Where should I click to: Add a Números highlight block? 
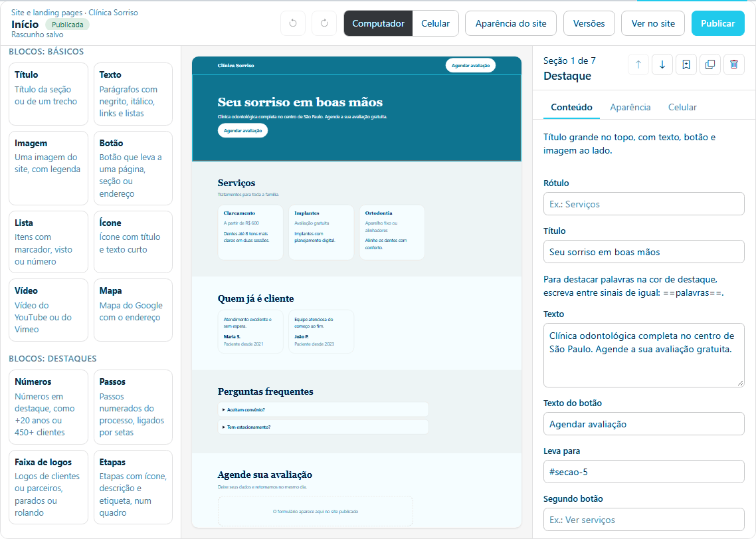tap(48, 407)
